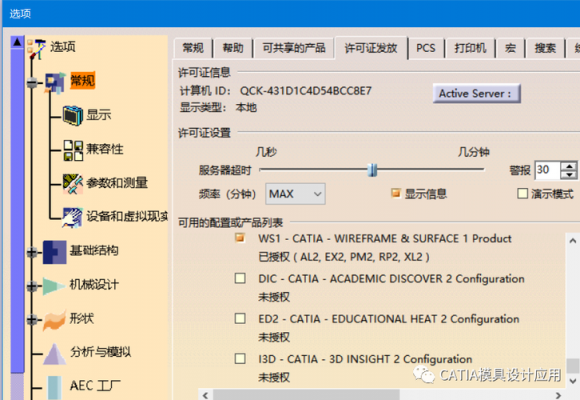580x400 pixels.
Task: Click the 警报 value field
Action: pos(547,170)
